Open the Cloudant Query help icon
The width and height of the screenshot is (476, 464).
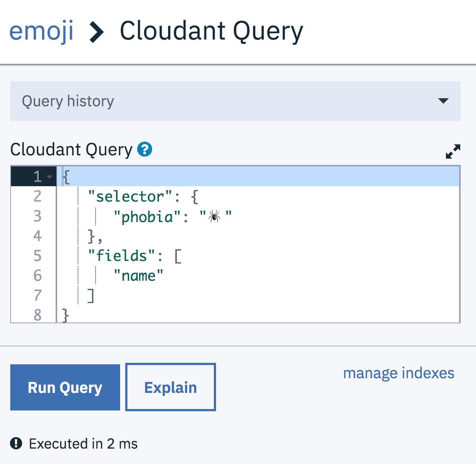tap(144, 149)
